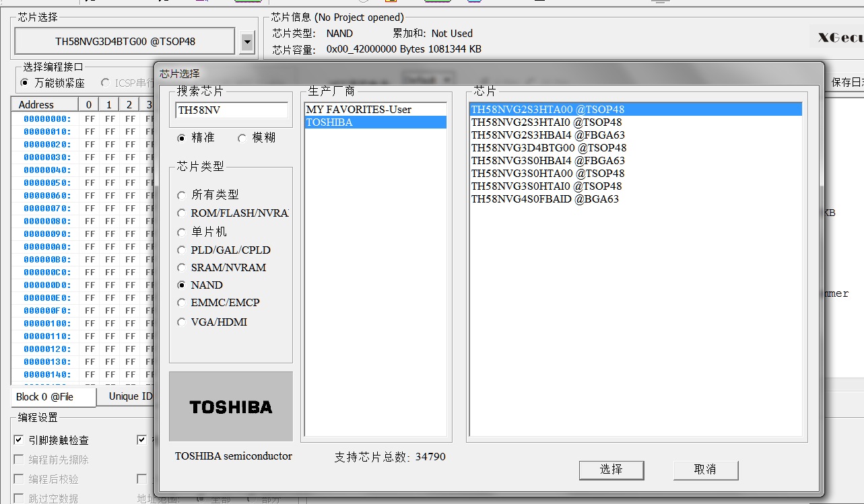Pick TH58NVG3D4BTG00 @TSOP48 from the dialog chip list
This screenshot has height=504, width=864.
coord(548,148)
